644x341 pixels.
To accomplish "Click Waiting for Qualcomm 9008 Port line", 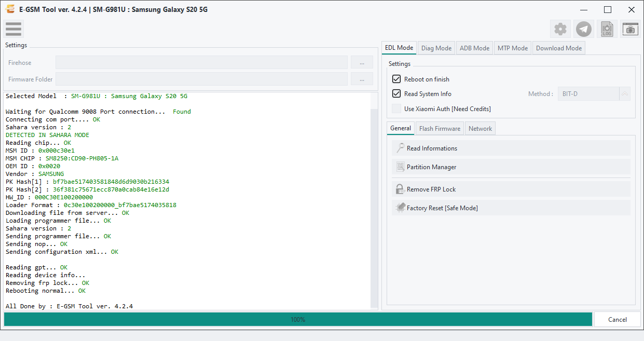I will (x=98, y=112).
